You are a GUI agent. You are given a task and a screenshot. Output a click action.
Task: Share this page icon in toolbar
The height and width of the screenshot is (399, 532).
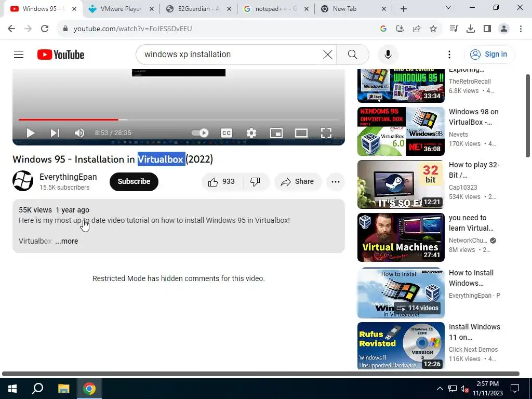coord(416,29)
